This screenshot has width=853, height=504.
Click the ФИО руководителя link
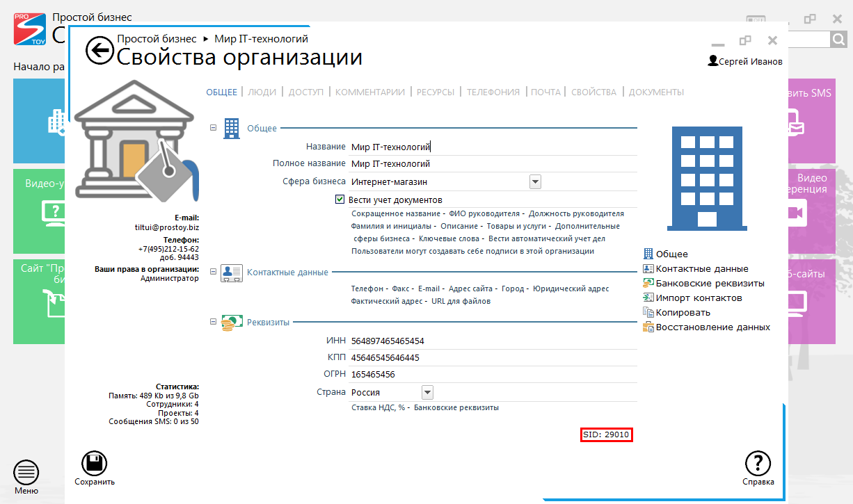484,213
